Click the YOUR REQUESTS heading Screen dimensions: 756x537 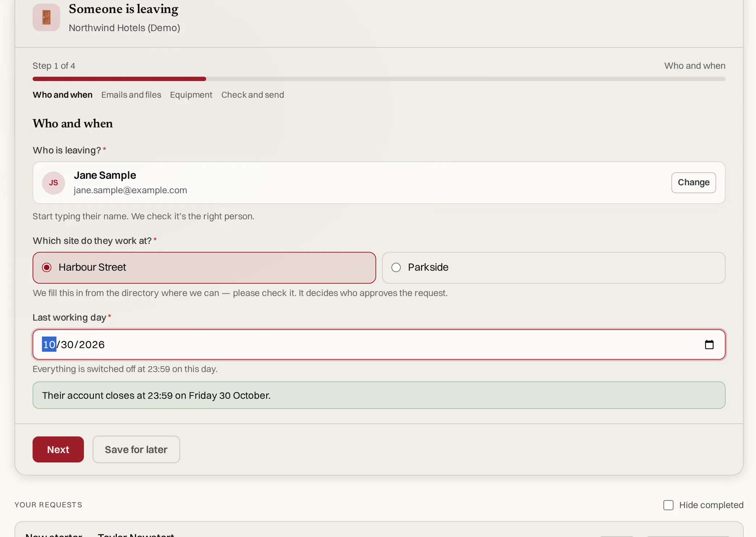click(48, 505)
